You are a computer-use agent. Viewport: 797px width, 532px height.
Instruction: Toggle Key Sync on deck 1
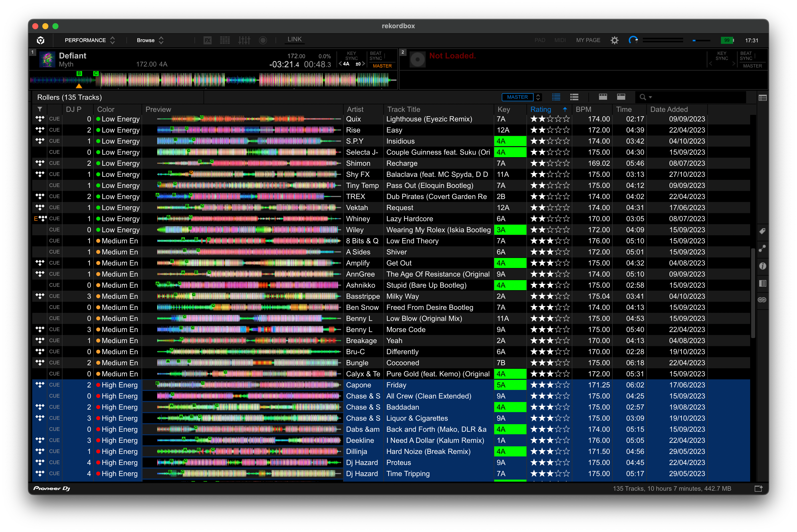[x=351, y=56]
